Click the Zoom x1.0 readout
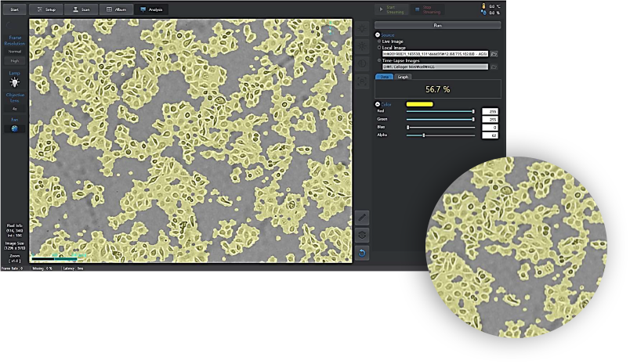Screen dimensions: 630x364 (14, 258)
